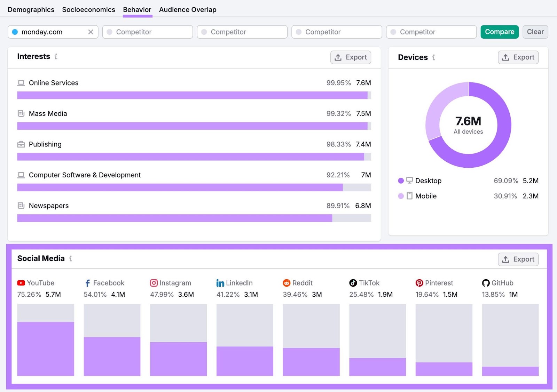Click the Instagram icon in Social Media
The image size is (557, 392).
point(154,283)
